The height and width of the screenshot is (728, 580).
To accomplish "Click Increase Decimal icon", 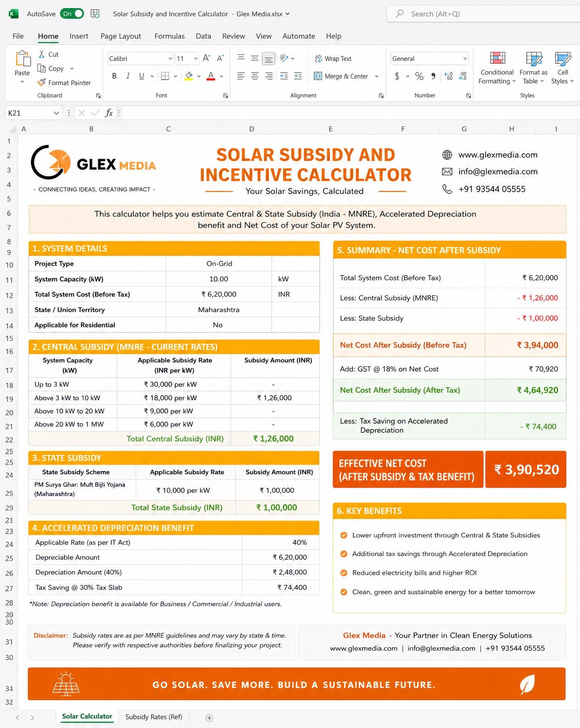I will pos(449,76).
